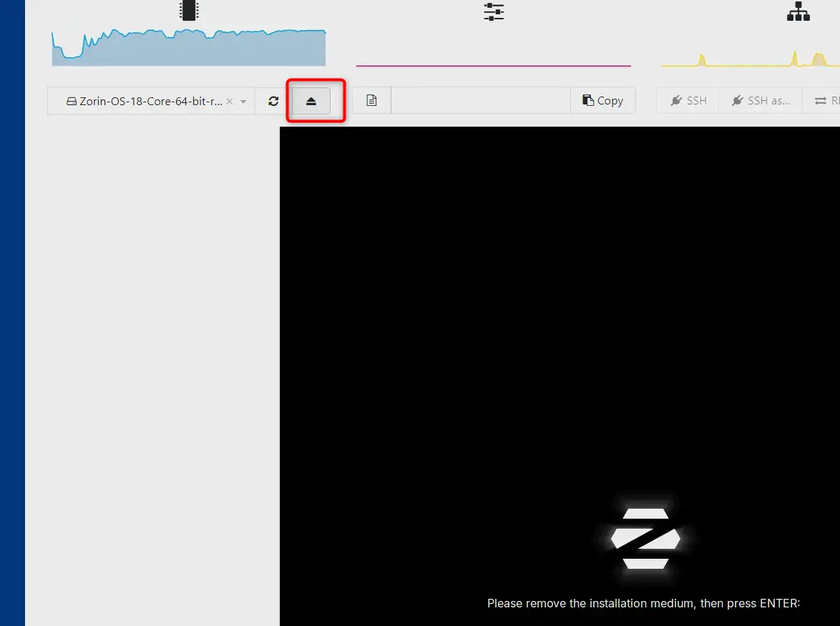The height and width of the screenshot is (626, 840).
Task: Click the network topology icon
Action: (x=798, y=11)
